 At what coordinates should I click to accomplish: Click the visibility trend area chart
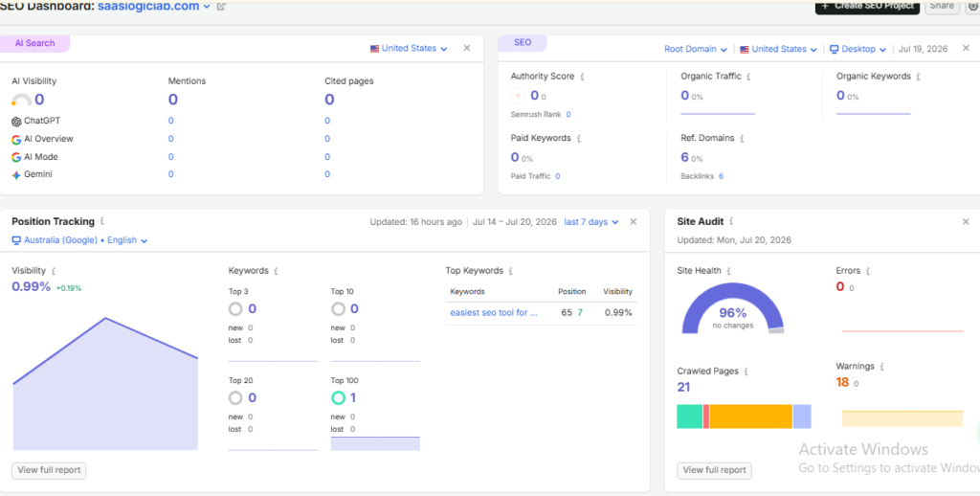click(105, 384)
